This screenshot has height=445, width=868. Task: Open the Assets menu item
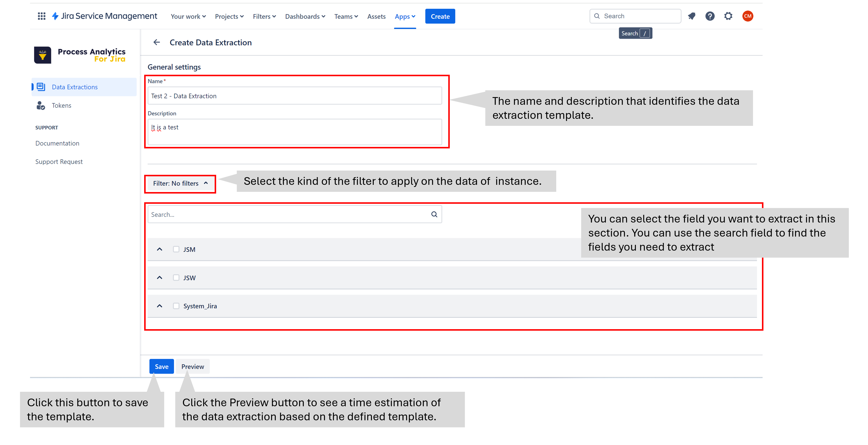point(376,17)
